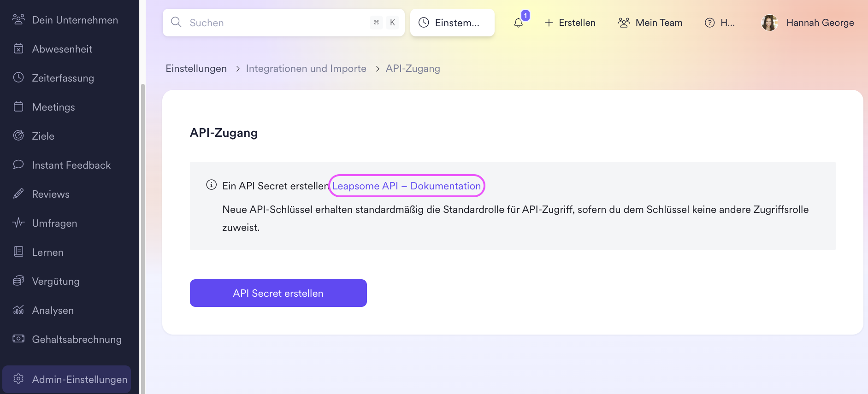Viewport: 868px width, 394px height.
Task: Click Einstellungen breadcrumb link
Action: click(x=196, y=69)
